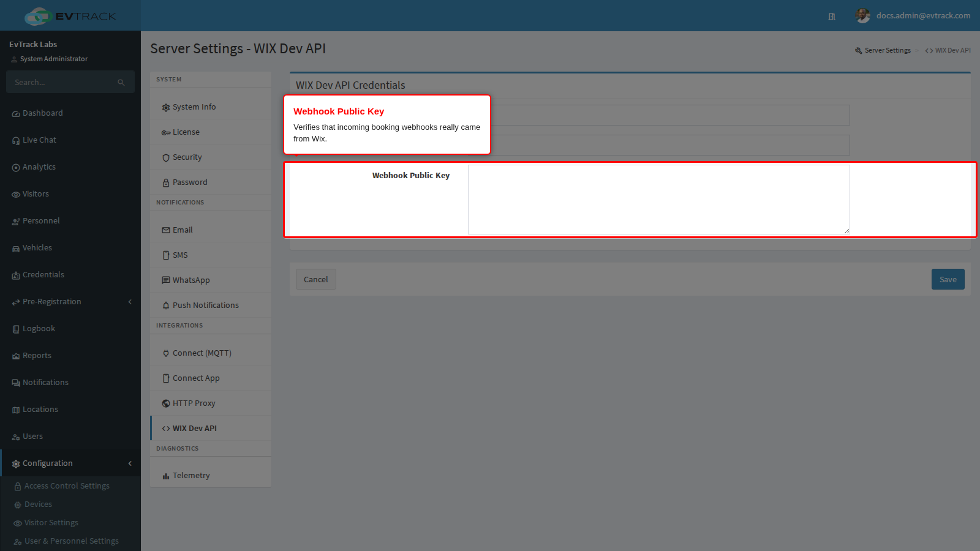Open User & Personnel Settings item
The image size is (980, 551).
72,541
